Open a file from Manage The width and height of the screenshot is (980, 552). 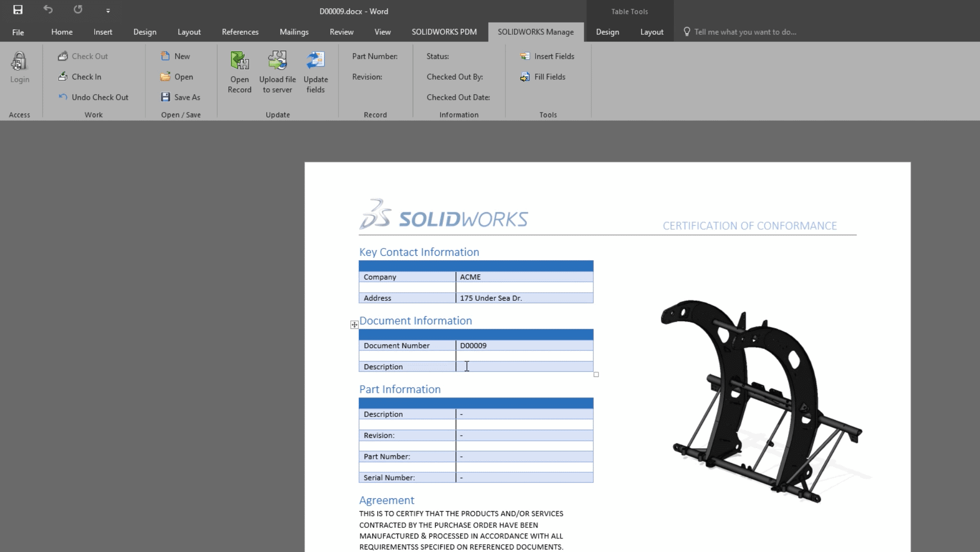click(177, 77)
